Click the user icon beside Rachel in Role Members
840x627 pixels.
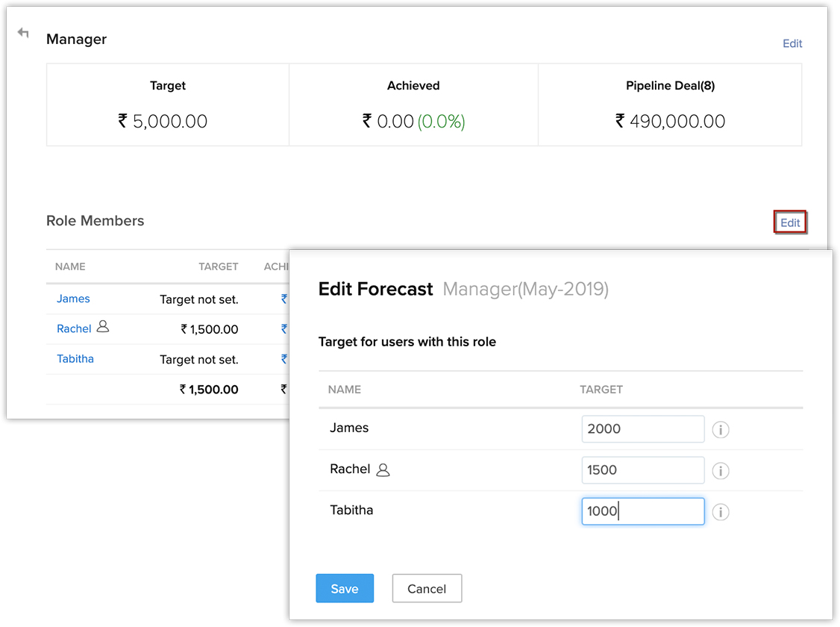(103, 327)
